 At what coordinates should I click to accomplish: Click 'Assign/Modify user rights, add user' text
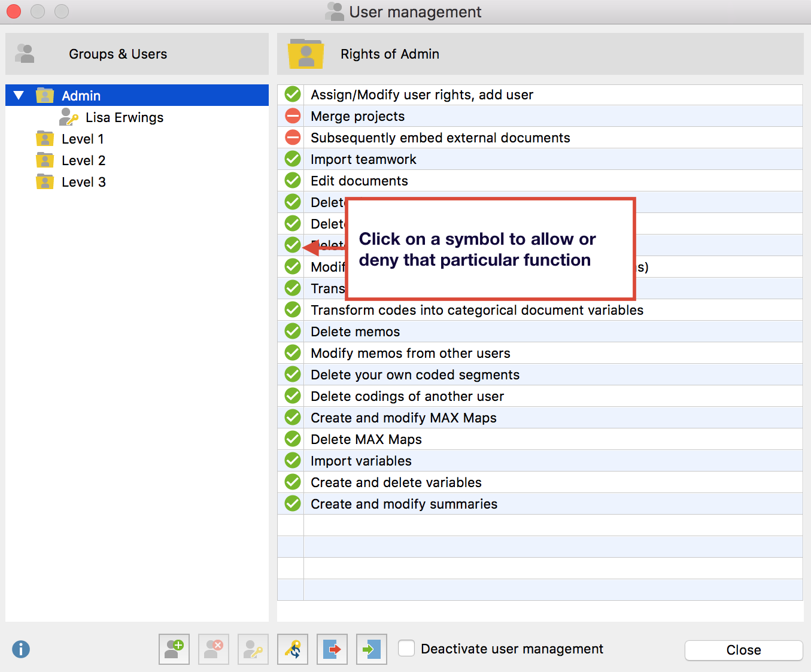point(422,95)
